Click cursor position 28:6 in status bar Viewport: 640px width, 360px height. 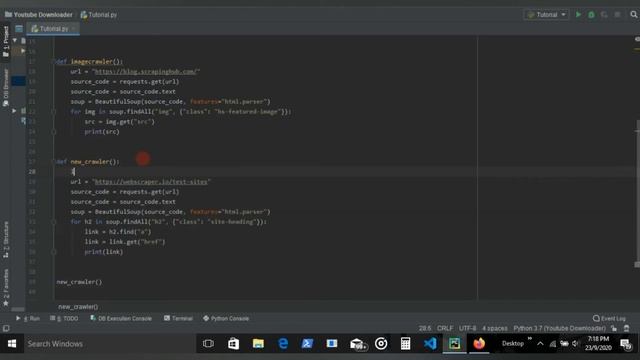pos(425,328)
